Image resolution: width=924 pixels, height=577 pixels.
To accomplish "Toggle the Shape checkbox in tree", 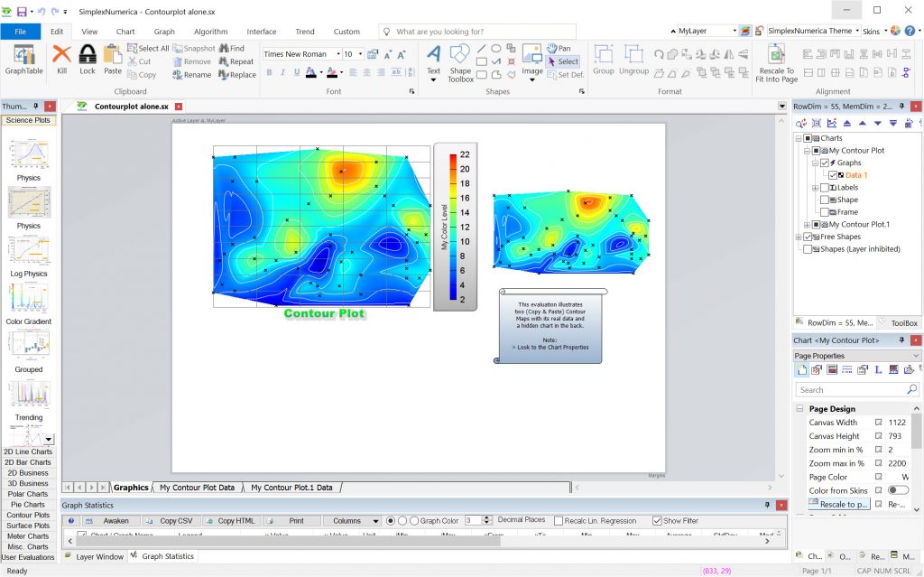I will coord(825,200).
